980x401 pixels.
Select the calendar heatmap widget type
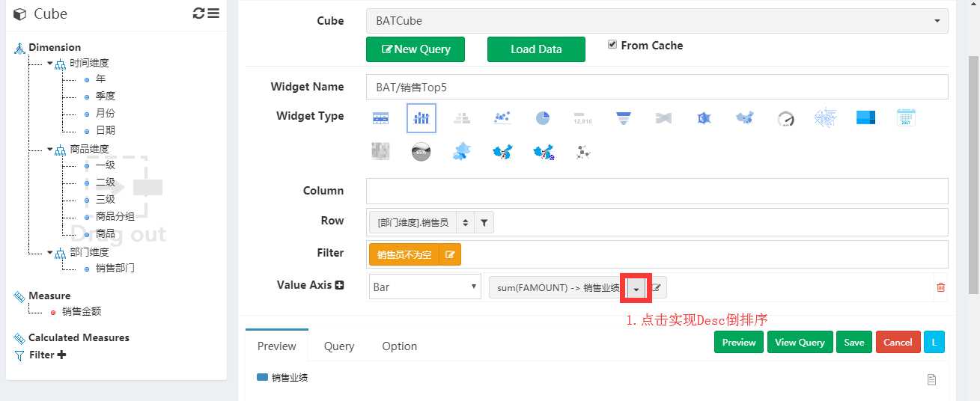906,118
